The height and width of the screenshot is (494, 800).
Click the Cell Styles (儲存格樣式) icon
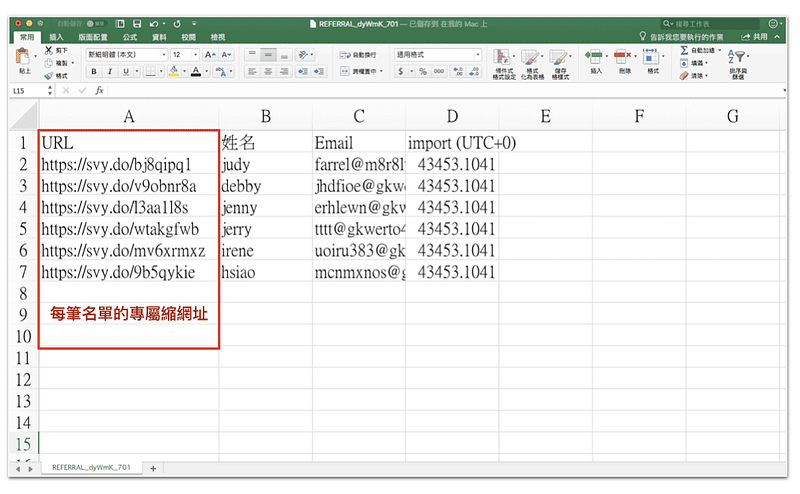click(558, 57)
